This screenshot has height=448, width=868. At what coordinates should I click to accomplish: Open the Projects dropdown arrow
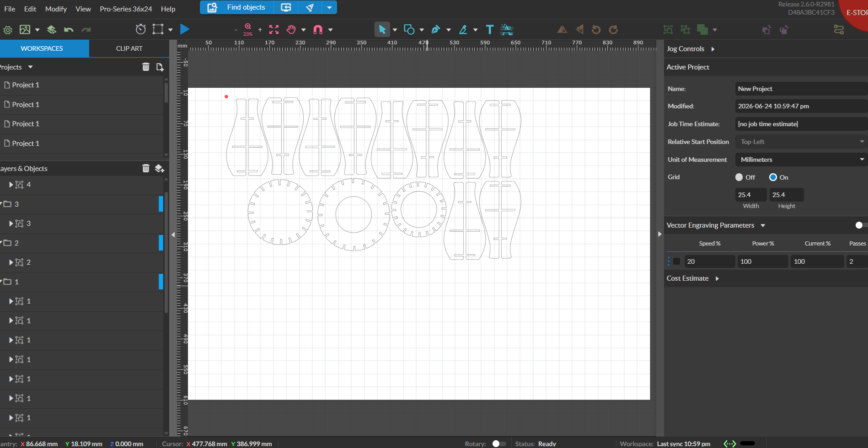31,67
